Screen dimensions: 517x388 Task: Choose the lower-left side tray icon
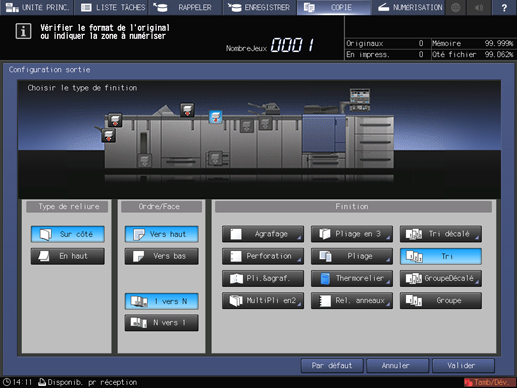(109, 135)
